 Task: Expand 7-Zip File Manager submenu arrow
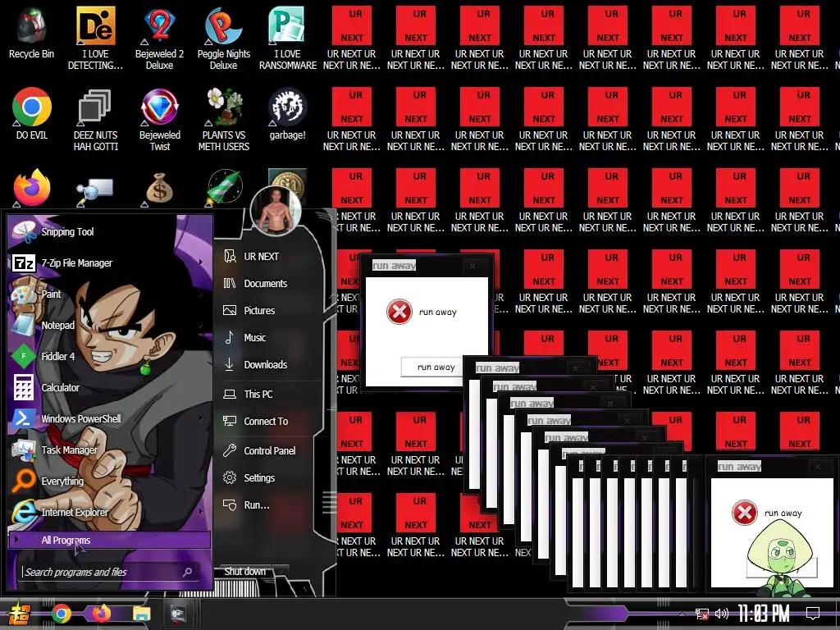click(200, 262)
